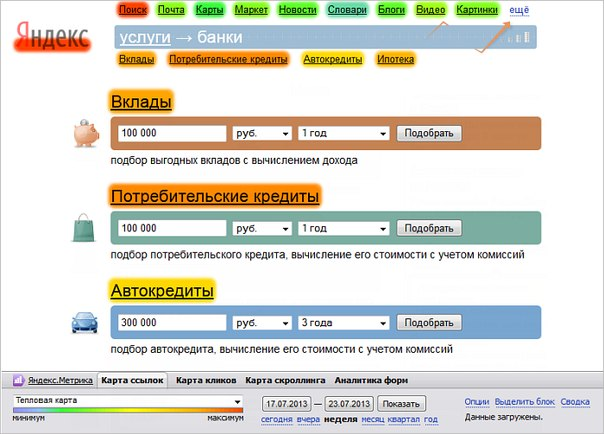604x434 pixels.
Task: Click the text 'подбор выгодных вкладов с вычислением дохода'
Action: coord(234,160)
